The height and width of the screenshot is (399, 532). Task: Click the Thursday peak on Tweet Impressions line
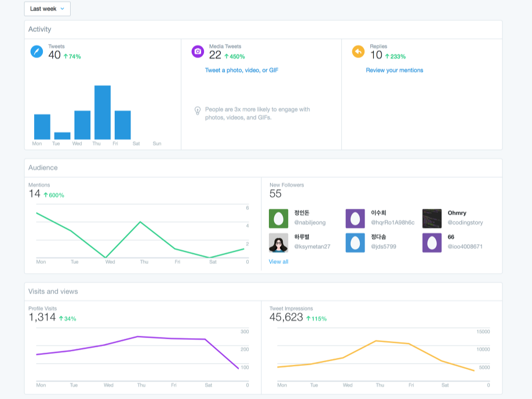click(x=376, y=340)
